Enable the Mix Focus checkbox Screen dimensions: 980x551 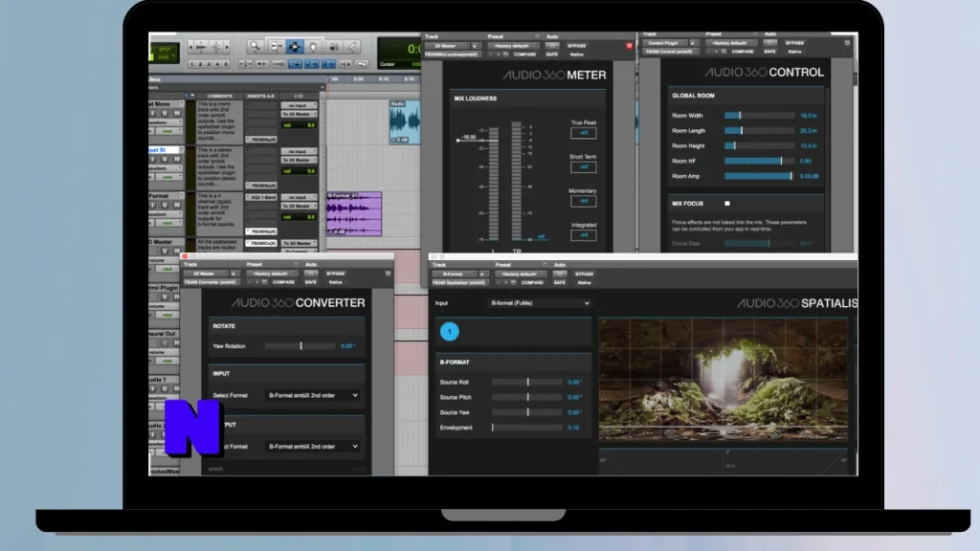coord(727,204)
